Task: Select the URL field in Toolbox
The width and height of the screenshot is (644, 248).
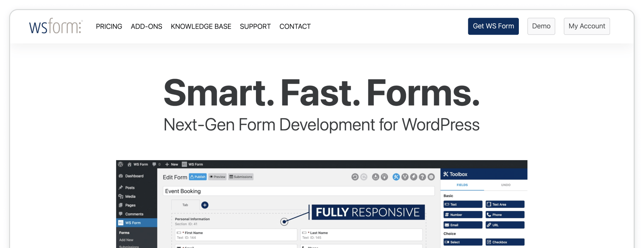Action: point(505,225)
